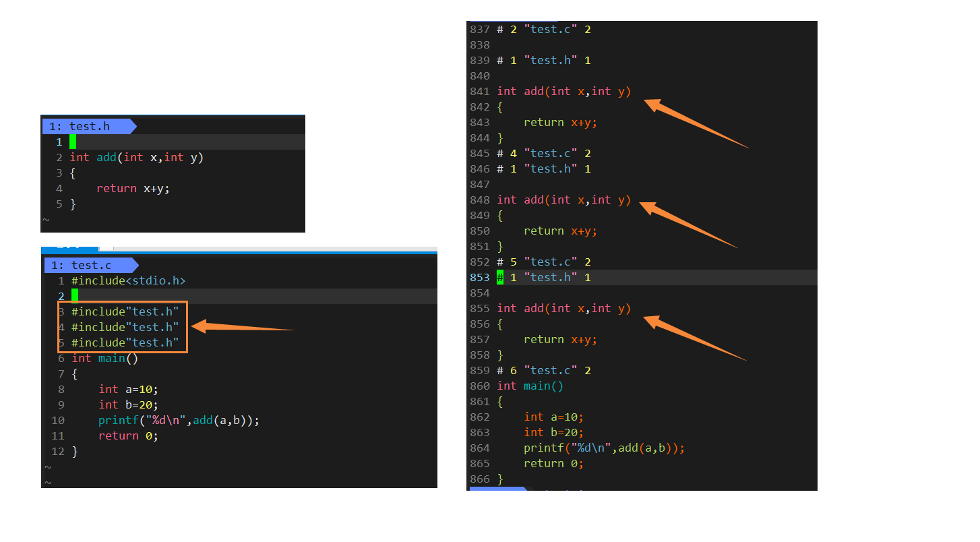The height and width of the screenshot is (542, 980).
Task: Click #include"test.h" on test.c line 3
Action: point(125,311)
